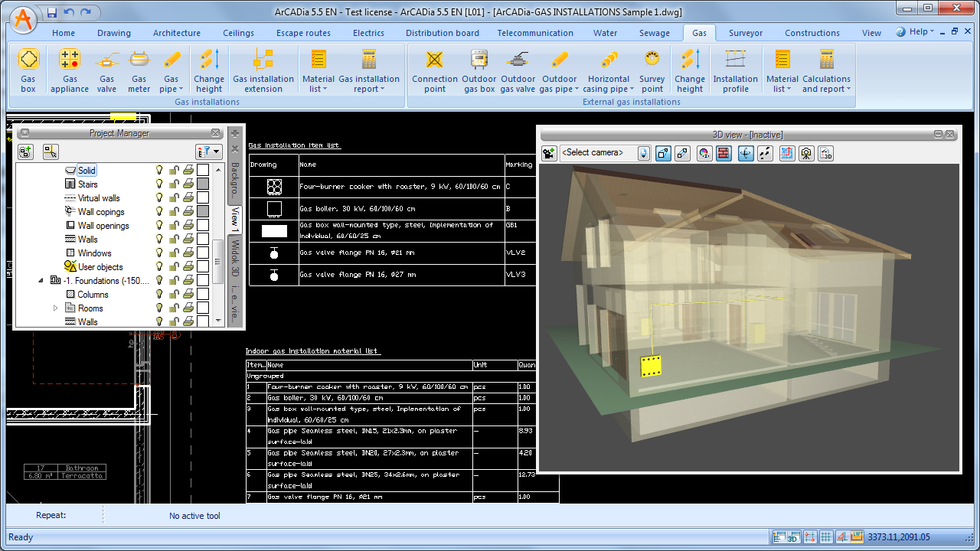Insert a Gas meter
This screenshot has width=980, height=551.
[139, 70]
